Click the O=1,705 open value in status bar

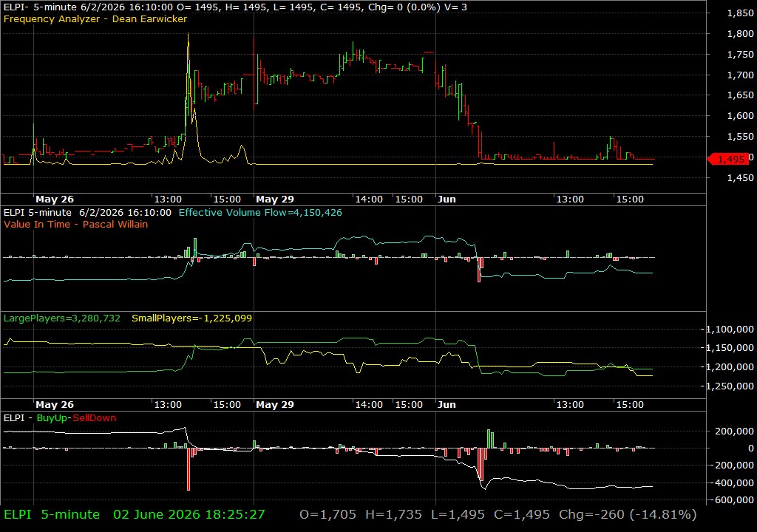(x=327, y=514)
